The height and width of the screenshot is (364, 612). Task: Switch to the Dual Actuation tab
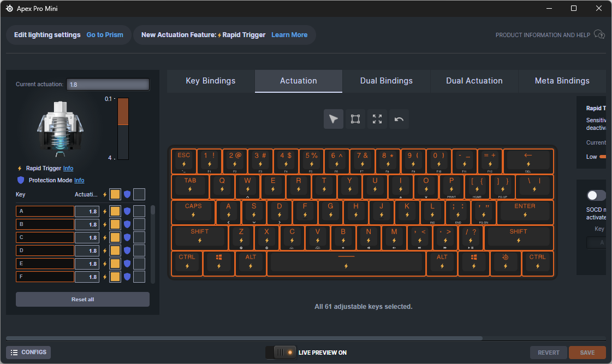(474, 81)
